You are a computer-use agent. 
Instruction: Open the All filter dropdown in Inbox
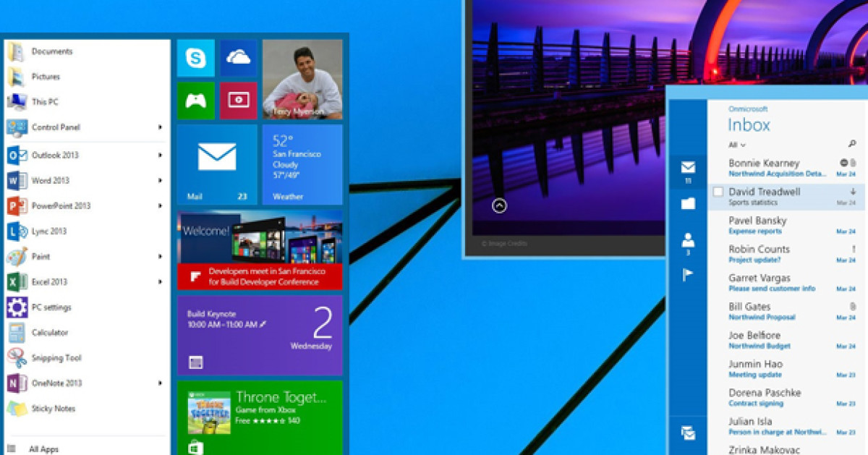tap(737, 145)
